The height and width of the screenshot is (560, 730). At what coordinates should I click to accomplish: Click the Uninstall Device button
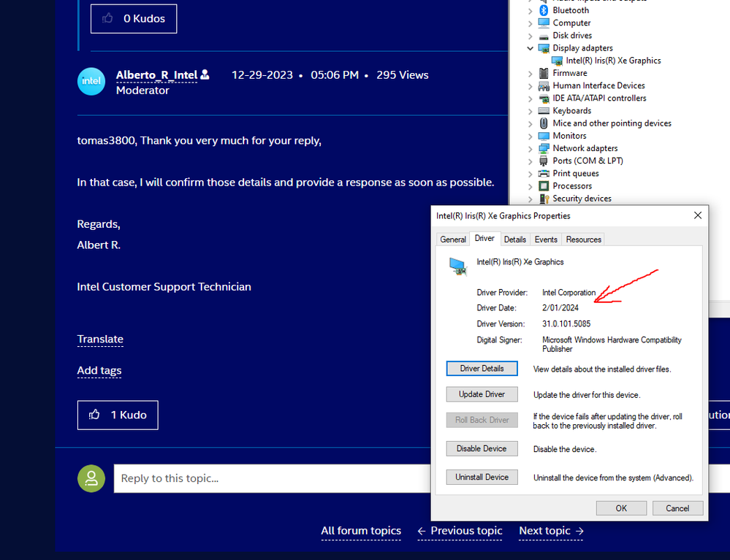(x=482, y=477)
